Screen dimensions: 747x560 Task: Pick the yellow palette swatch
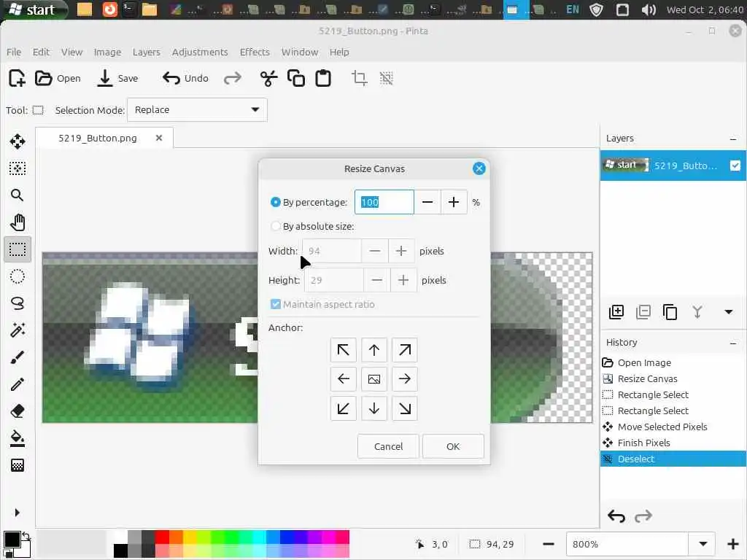190,537
